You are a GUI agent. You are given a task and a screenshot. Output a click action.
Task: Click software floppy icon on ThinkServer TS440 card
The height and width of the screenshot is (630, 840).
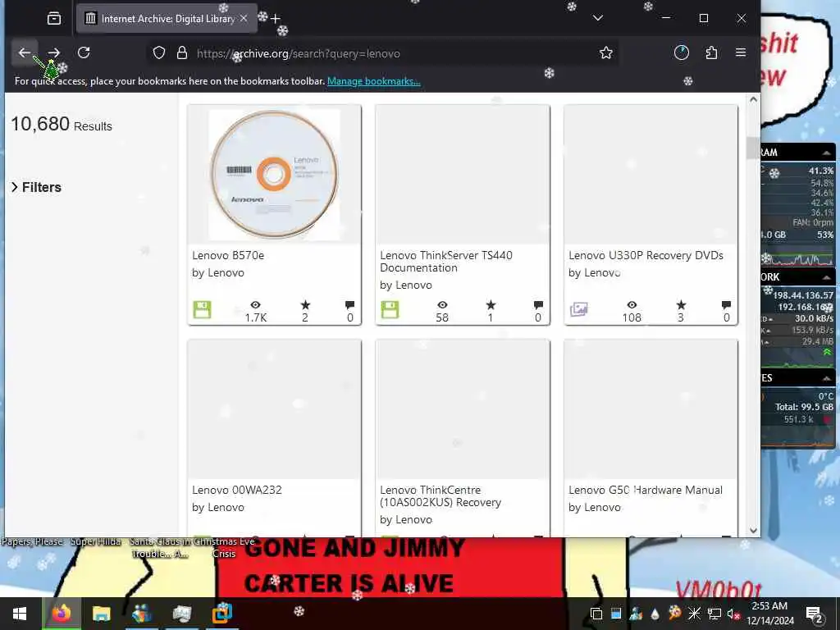tap(390, 309)
